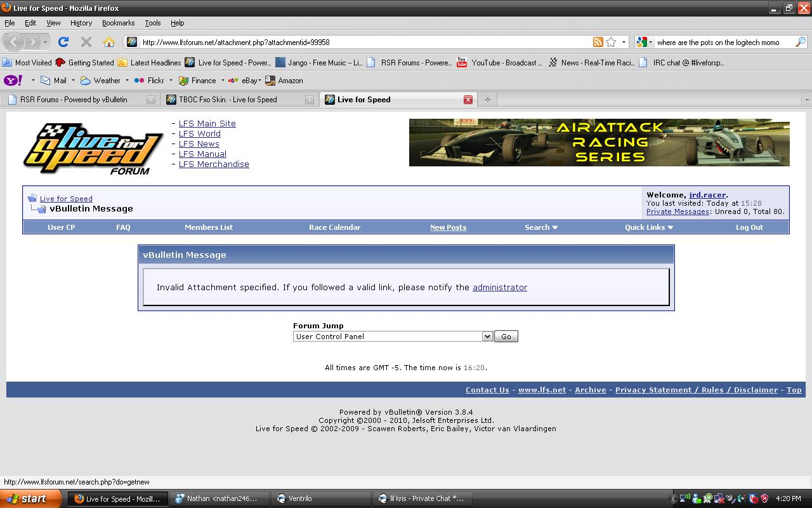Close the active Live for Speed tab
The height and width of the screenshot is (508, 812).
[468, 100]
